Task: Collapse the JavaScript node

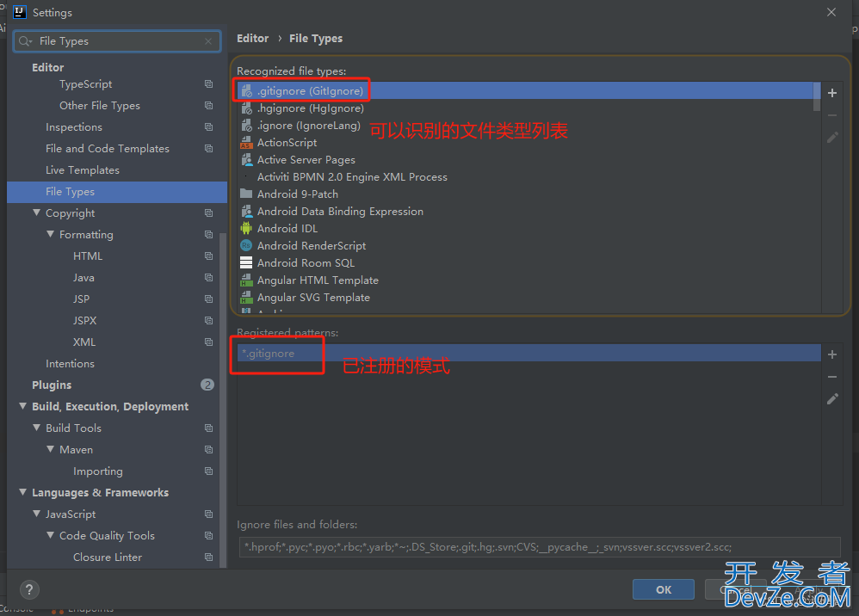Action: tap(37, 514)
